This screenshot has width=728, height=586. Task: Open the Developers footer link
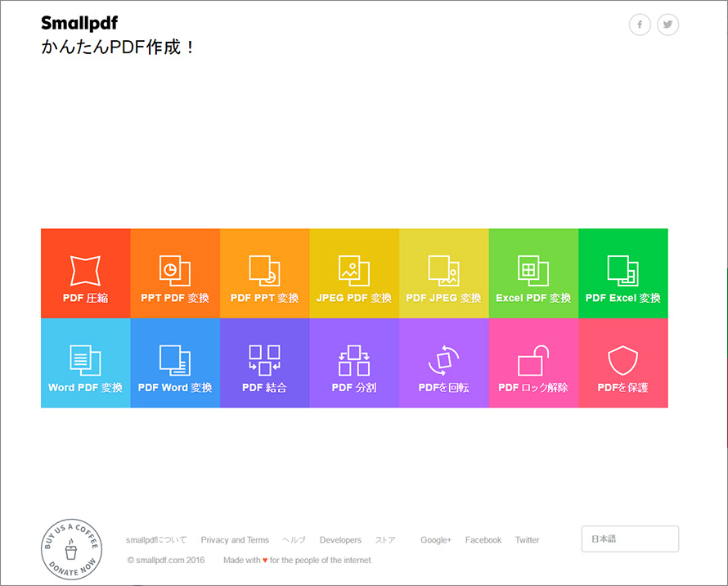click(340, 540)
